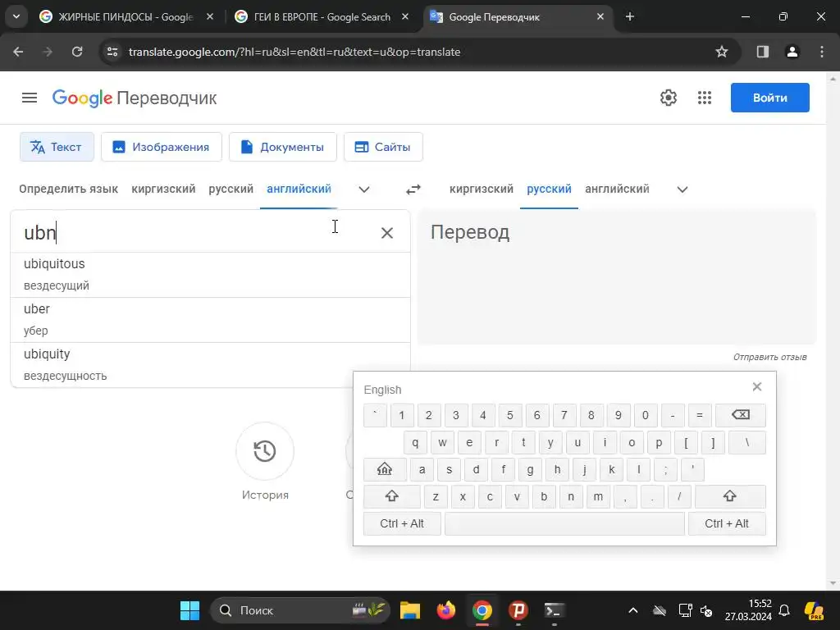Click the 5 key on virtual keyboard

[x=510, y=415]
